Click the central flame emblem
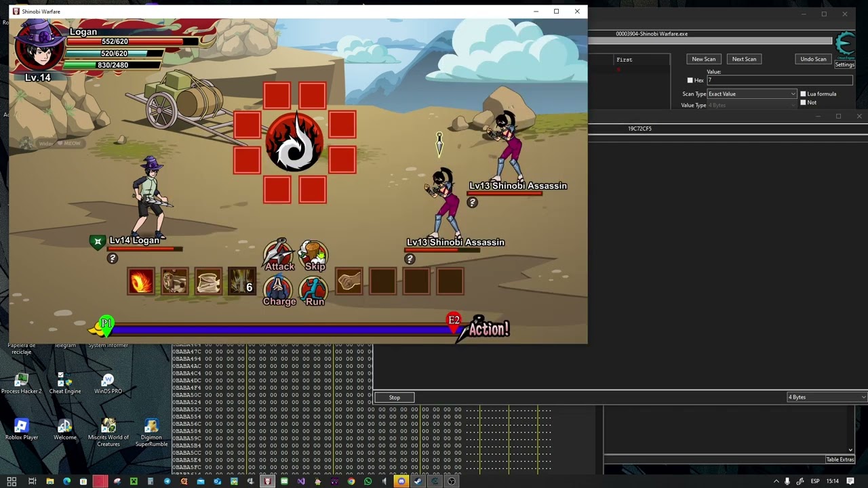This screenshot has width=868, height=488. [x=295, y=142]
